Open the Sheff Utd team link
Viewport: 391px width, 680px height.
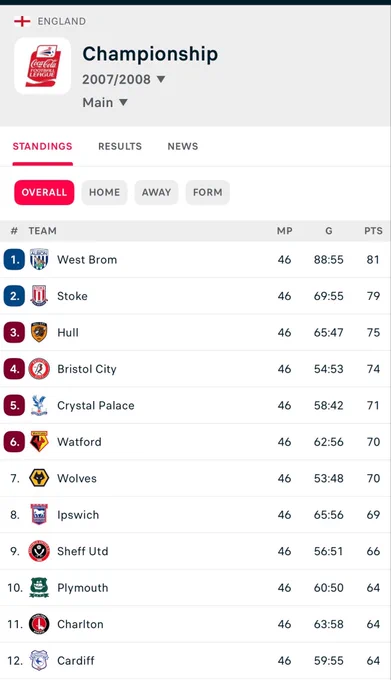[83, 551]
